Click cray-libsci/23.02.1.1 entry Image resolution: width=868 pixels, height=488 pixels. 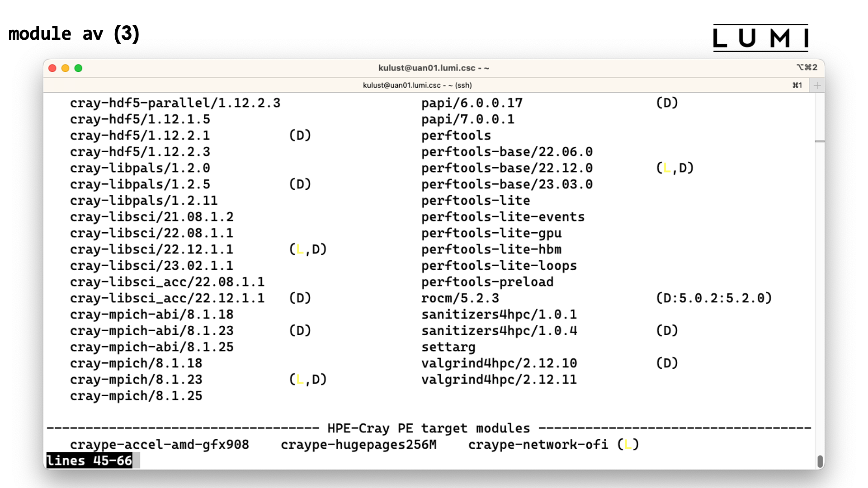tap(152, 266)
